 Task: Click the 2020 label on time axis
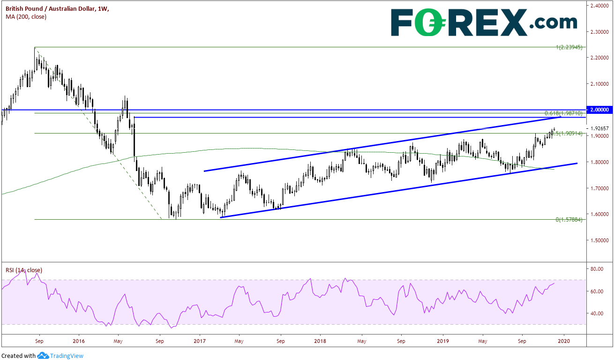pyautogui.click(x=564, y=341)
